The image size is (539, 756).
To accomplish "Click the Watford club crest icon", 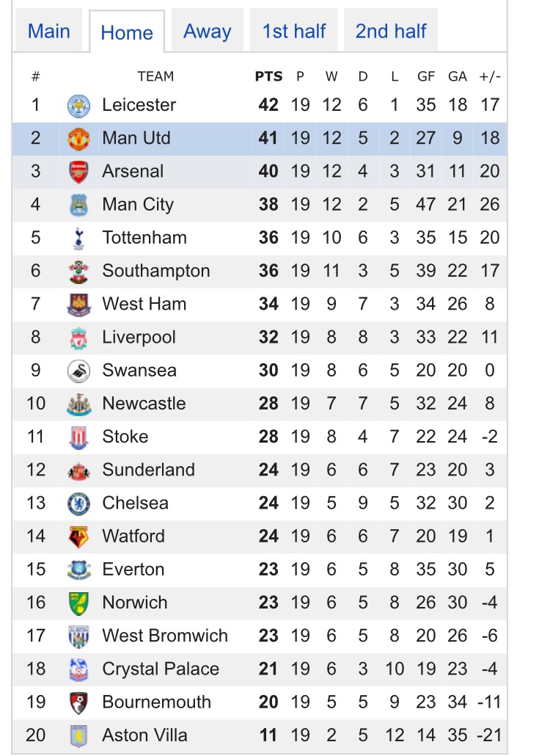I will pyautogui.click(x=78, y=537).
